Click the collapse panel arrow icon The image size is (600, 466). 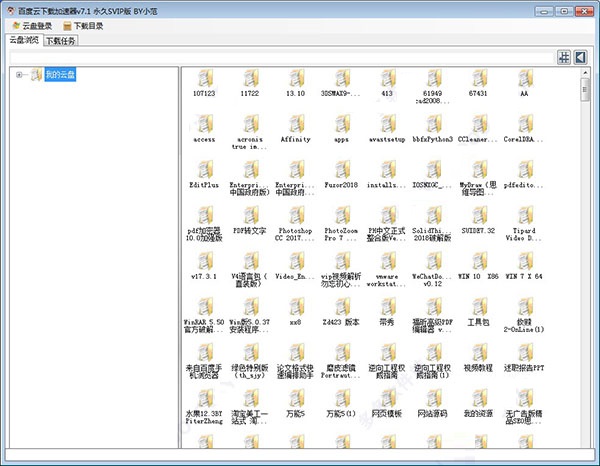coord(580,58)
